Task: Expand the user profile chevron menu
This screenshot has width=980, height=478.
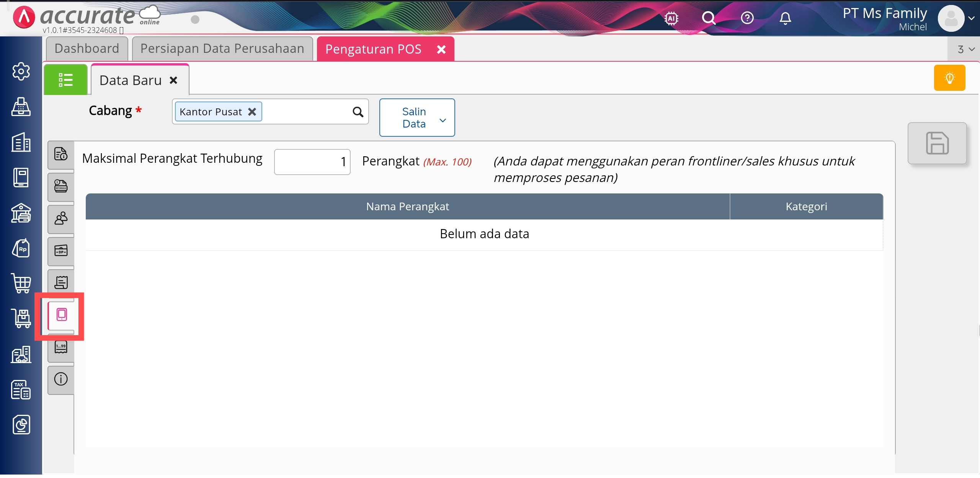Action: click(x=971, y=18)
